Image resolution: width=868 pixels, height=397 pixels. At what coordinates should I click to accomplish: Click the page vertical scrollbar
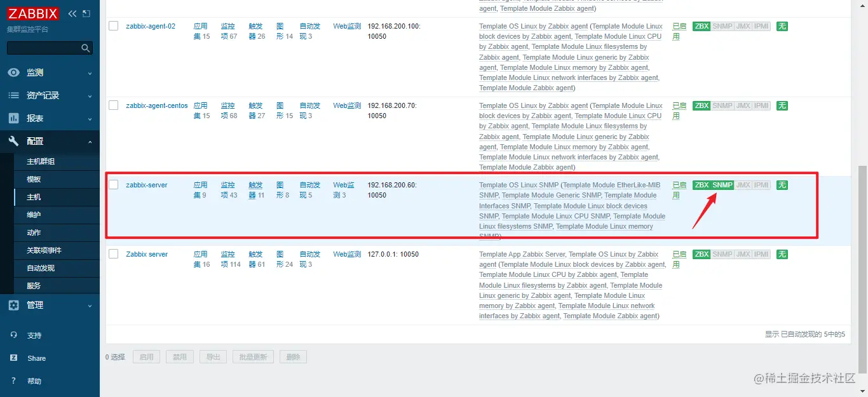click(x=862, y=269)
